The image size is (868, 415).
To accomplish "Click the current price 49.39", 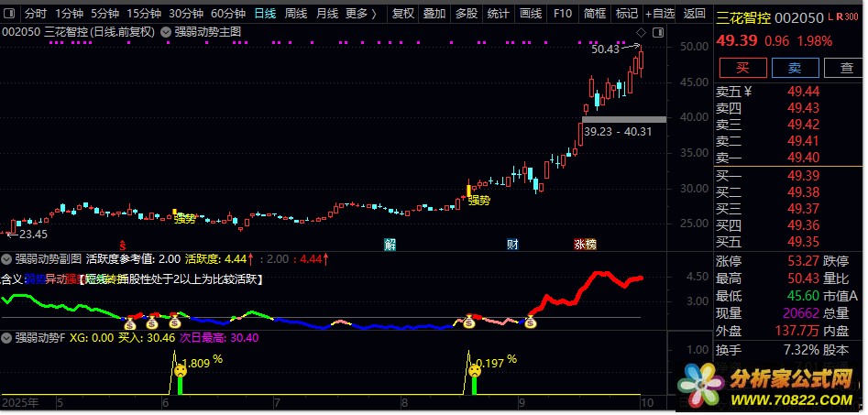I will tap(737, 41).
